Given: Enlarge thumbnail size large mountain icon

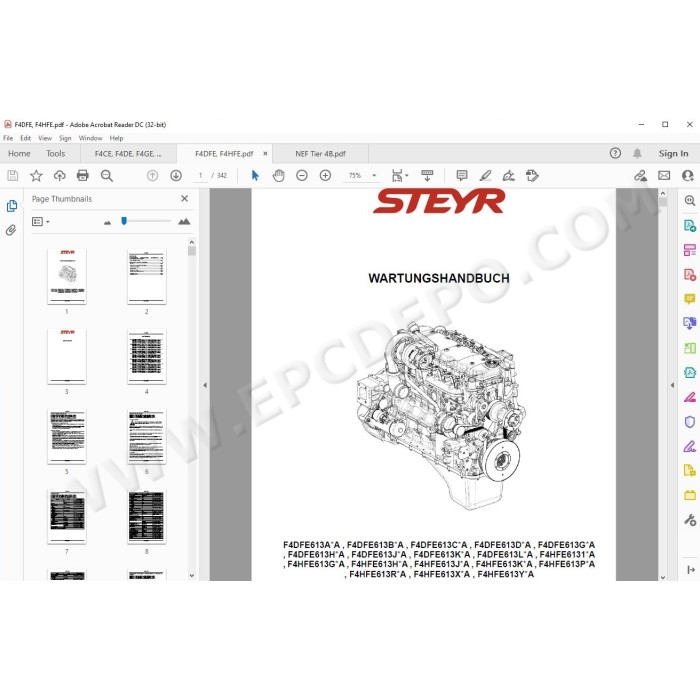Looking at the screenshot, I should (x=184, y=221).
